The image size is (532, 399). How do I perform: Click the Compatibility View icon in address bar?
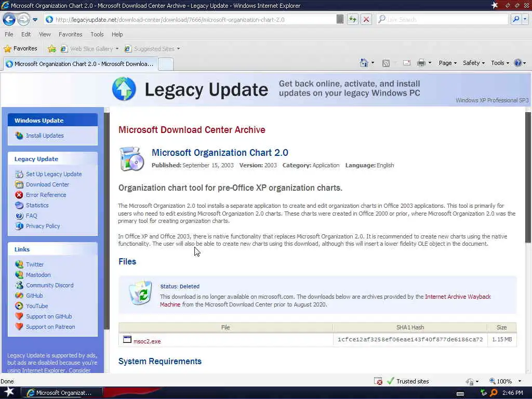point(340,19)
